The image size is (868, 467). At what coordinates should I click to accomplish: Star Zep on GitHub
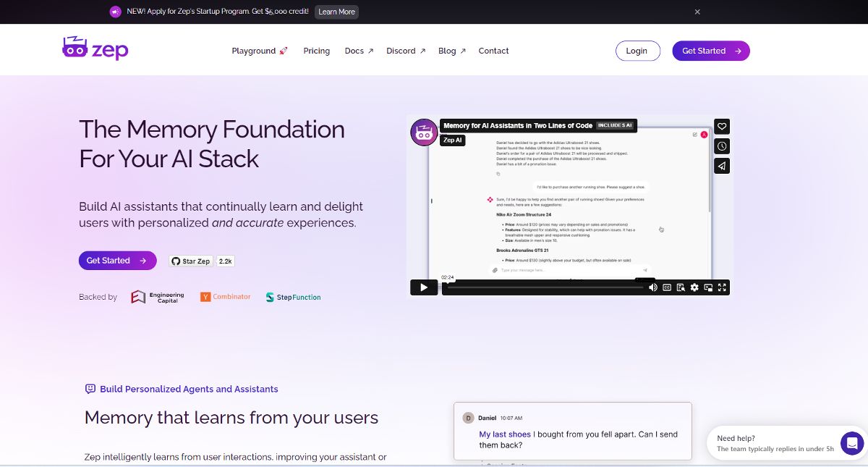(x=192, y=261)
